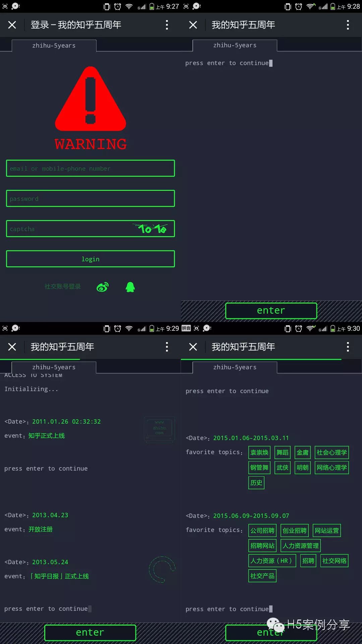362x644 pixels.
Task: Tap the alarm clock icon in top-left status bar
Action: (118, 7)
